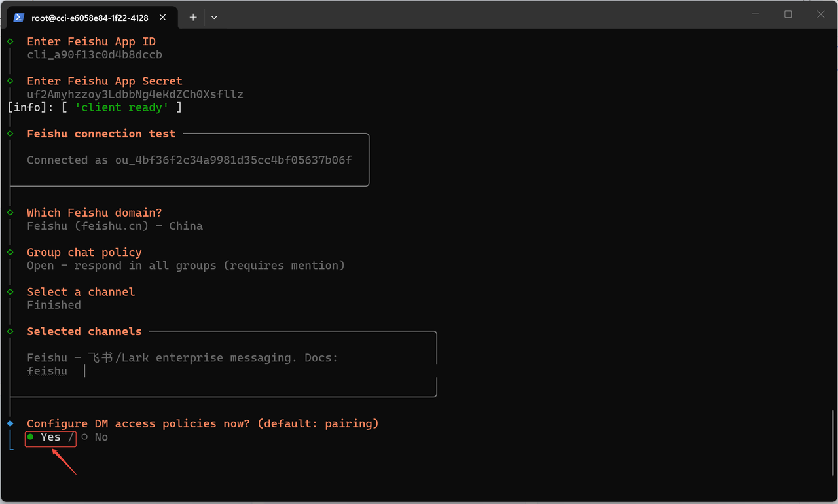This screenshot has width=838, height=504.
Task: Click green diamond beside Enter Feishu App ID
Action: (x=10, y=41)
